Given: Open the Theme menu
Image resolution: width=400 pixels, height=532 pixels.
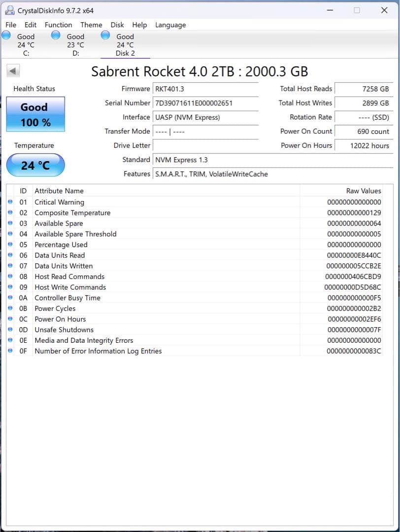Looking at the screenshot, I should pyautogui.click(x=91, y=25).
